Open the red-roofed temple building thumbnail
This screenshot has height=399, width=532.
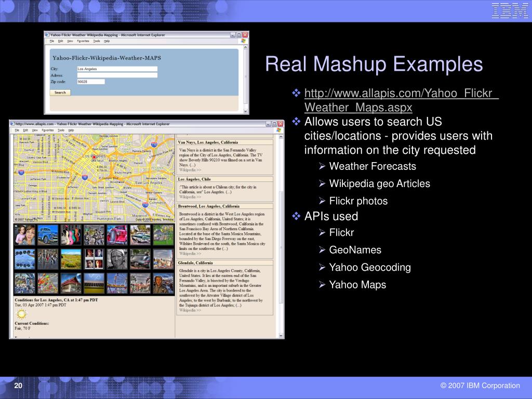(71, 283)
